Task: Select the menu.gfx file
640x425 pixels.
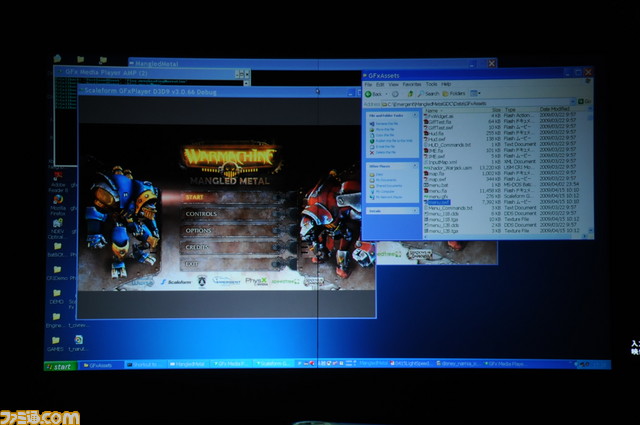Action: 436,196
